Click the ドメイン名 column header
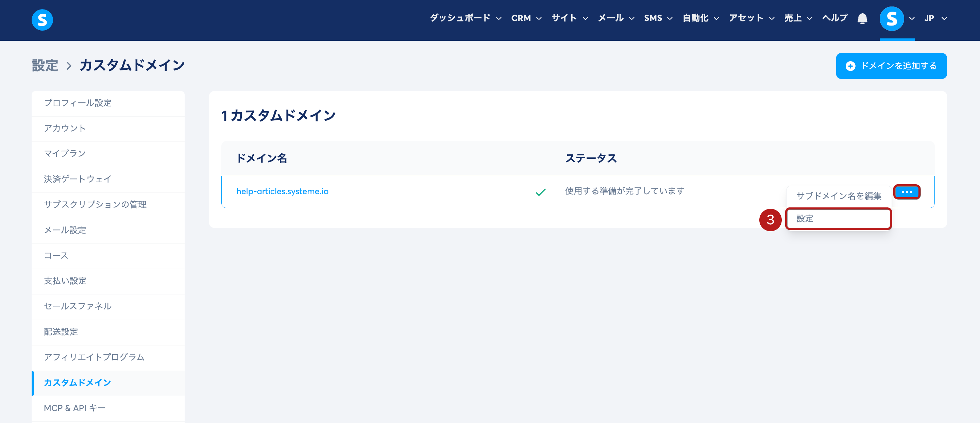 click(262, 158)
